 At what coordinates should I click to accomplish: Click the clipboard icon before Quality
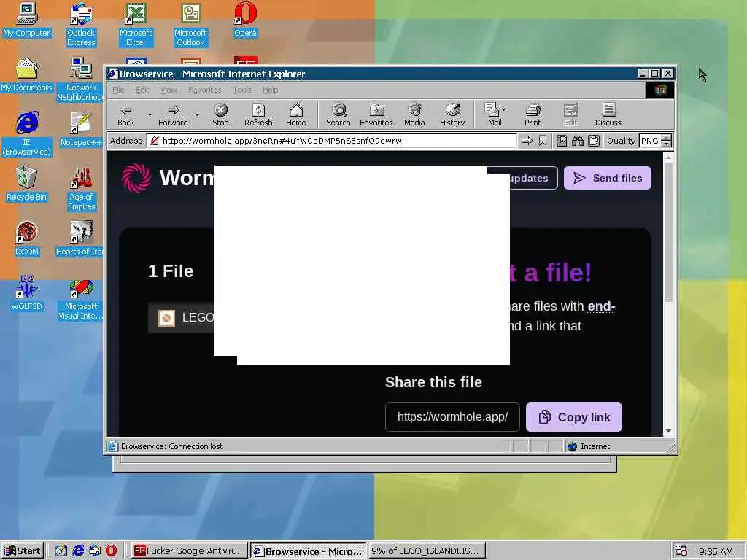tap(594, 141)
